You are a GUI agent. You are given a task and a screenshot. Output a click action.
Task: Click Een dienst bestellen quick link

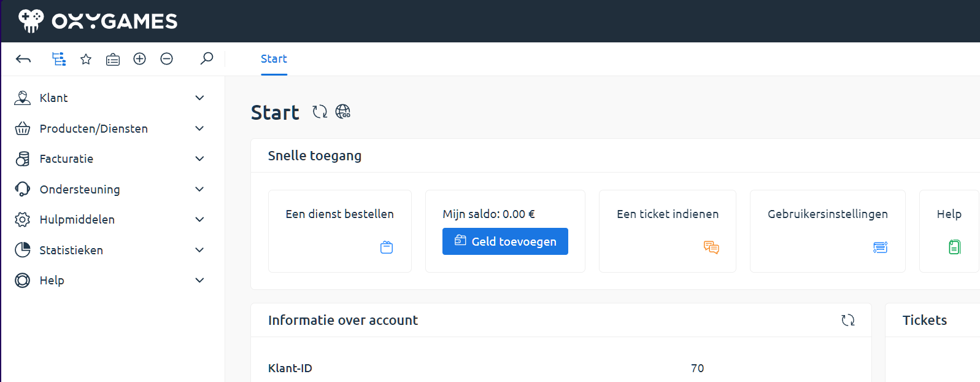(x=340, y=231)
